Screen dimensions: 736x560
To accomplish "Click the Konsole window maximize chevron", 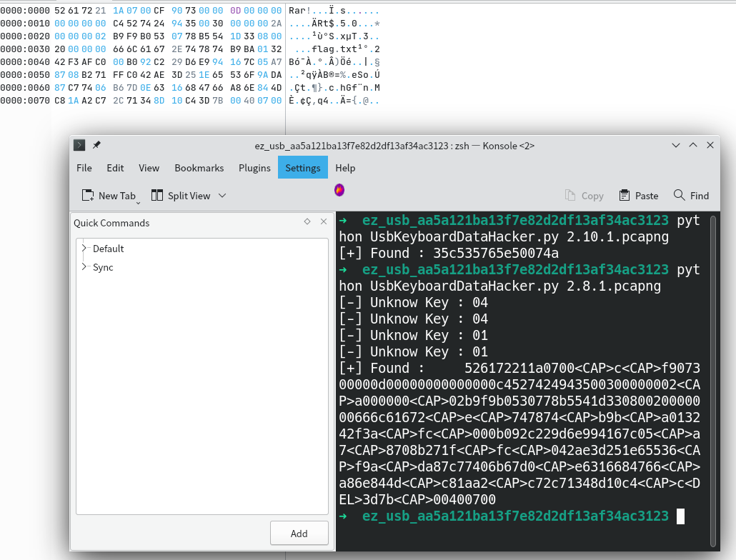I will [x=693, y=146].
